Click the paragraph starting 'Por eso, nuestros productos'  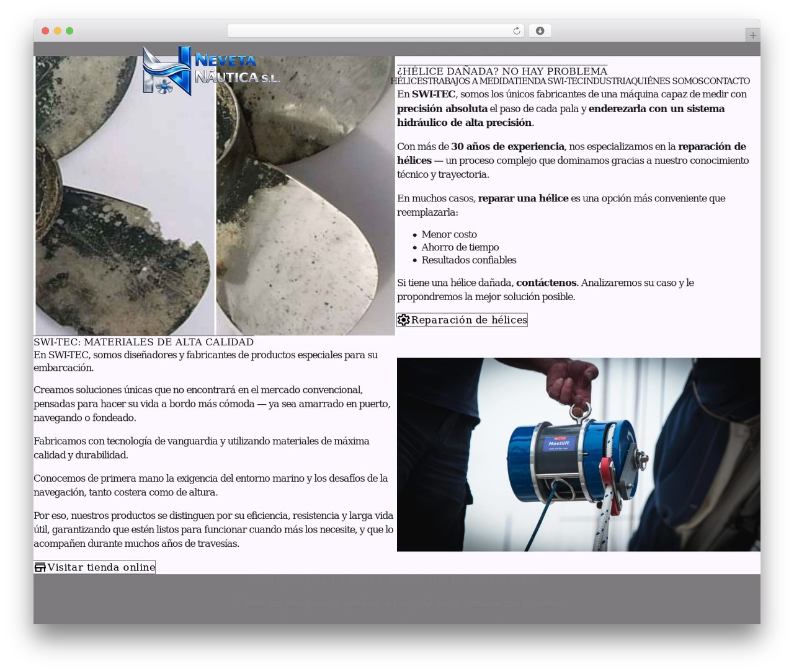[213, 530]
